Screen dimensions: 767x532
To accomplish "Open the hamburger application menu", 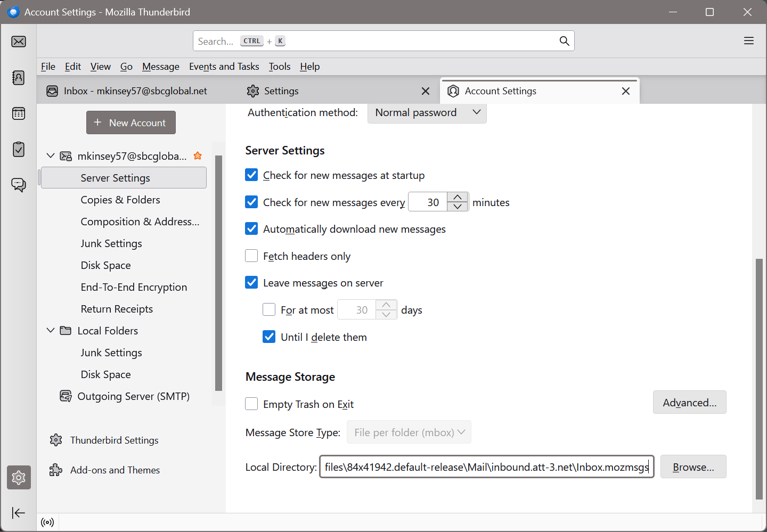I will point(748,41).
